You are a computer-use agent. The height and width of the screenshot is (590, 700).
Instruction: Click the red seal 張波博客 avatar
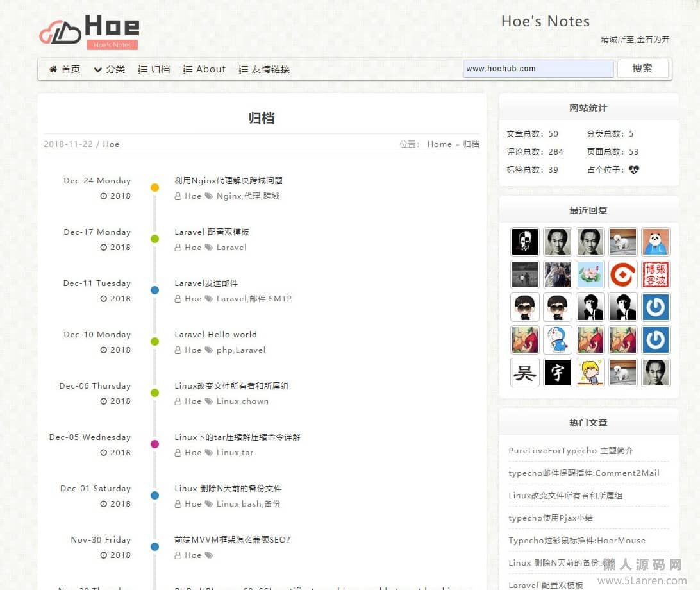(x=655, y=274)
